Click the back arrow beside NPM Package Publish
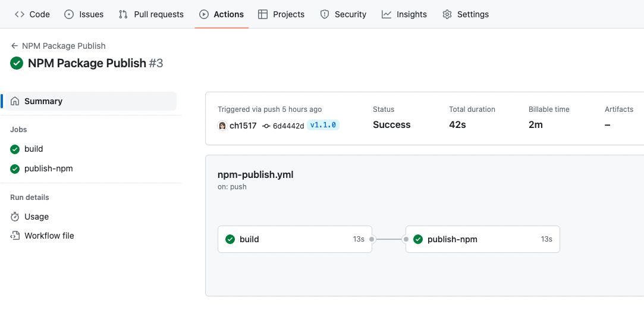This screenshot has height=316, width=644. tap(15, 46)
